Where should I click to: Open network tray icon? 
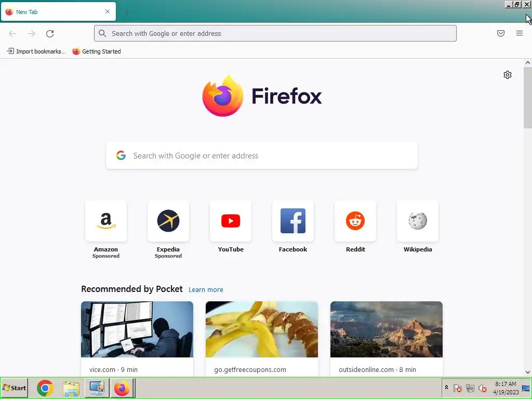470,388
